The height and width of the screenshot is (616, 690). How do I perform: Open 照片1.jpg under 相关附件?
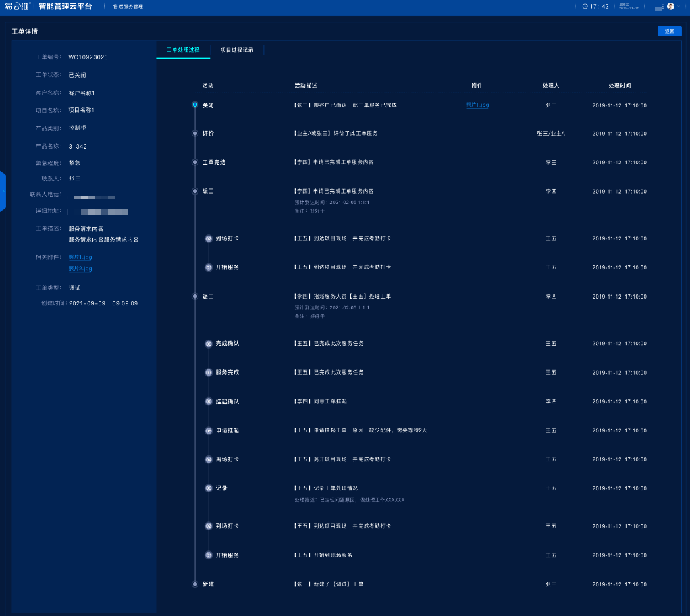80,257
